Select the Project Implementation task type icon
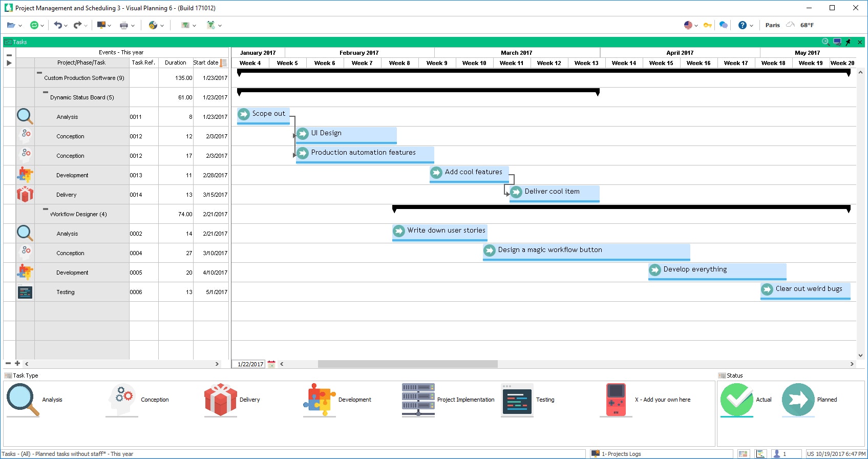 point(418,400)
